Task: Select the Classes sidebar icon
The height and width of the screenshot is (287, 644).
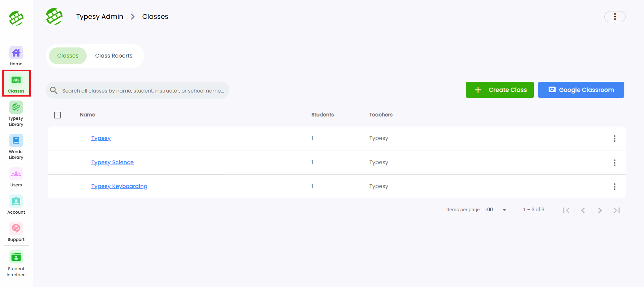Action: coord(16,80)
